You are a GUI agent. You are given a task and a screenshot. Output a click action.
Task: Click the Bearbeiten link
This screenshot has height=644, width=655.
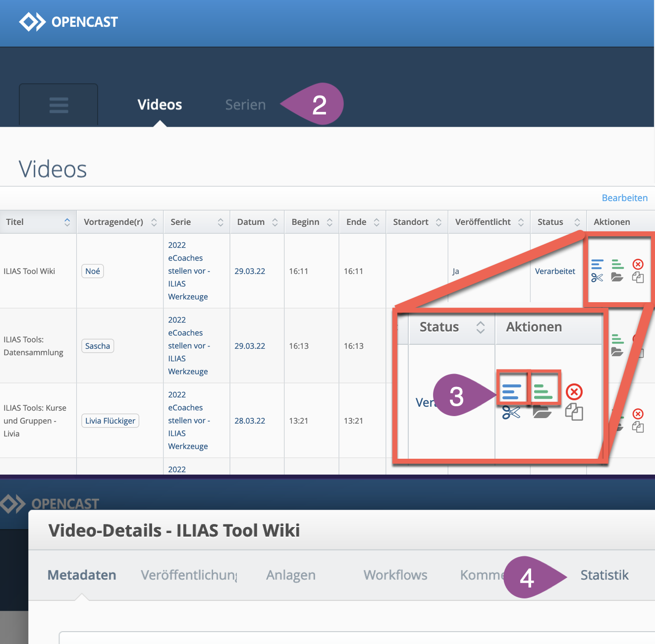click(624, 198)
